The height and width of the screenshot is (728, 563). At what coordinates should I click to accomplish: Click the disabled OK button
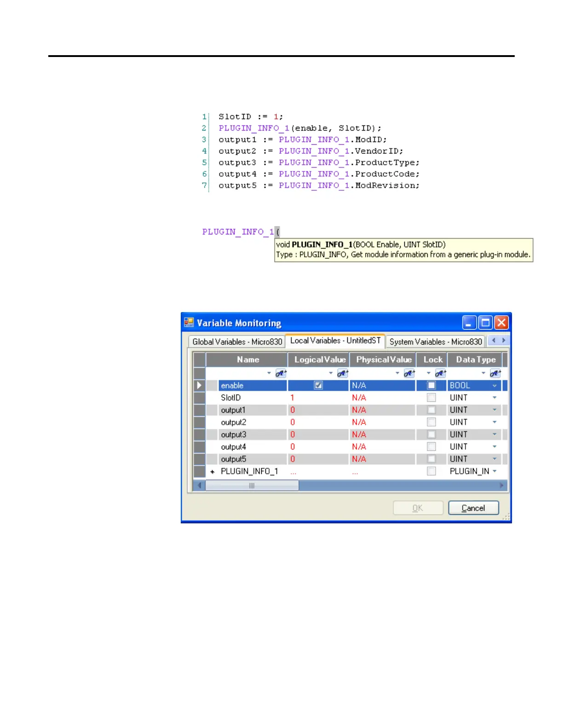coord(418,508)
